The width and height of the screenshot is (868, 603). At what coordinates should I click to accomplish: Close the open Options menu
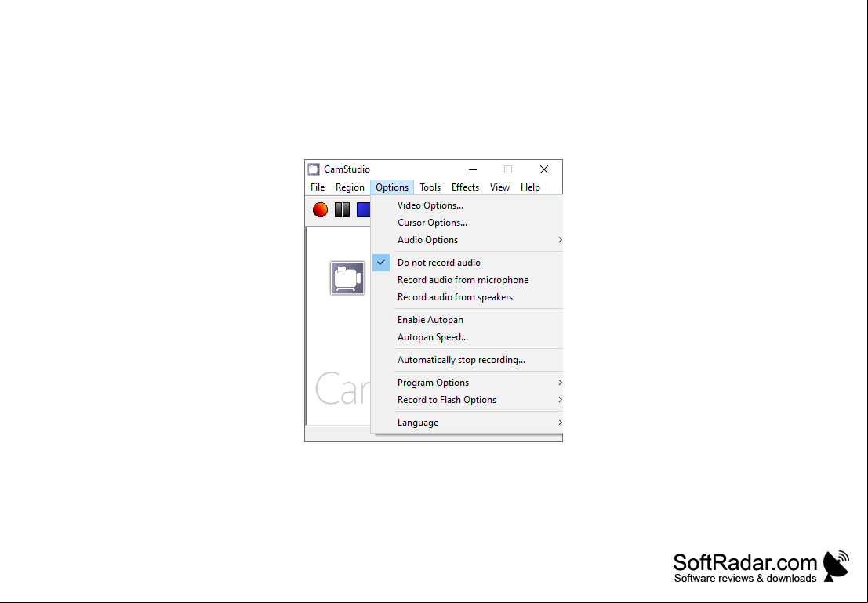392,187
